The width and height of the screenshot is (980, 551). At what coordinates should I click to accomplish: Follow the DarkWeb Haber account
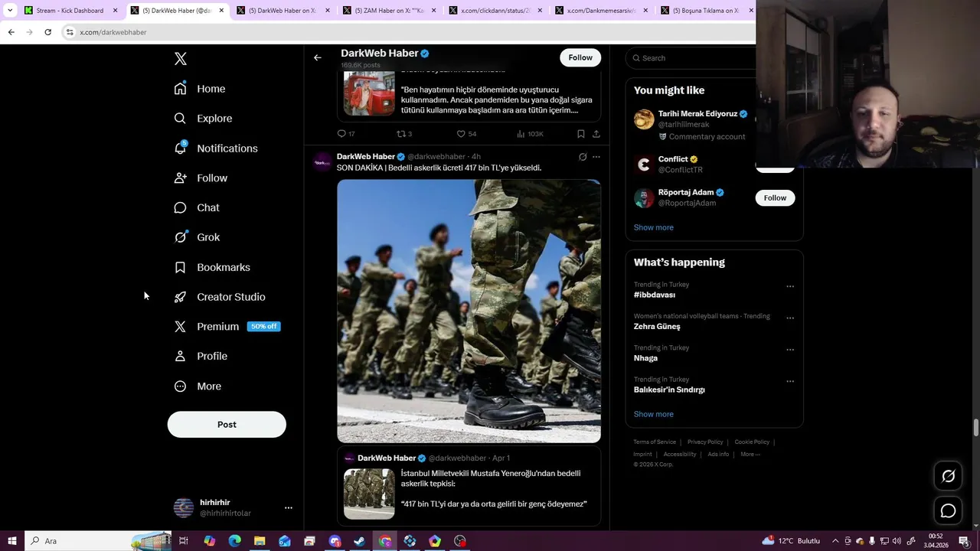[580, 57]
